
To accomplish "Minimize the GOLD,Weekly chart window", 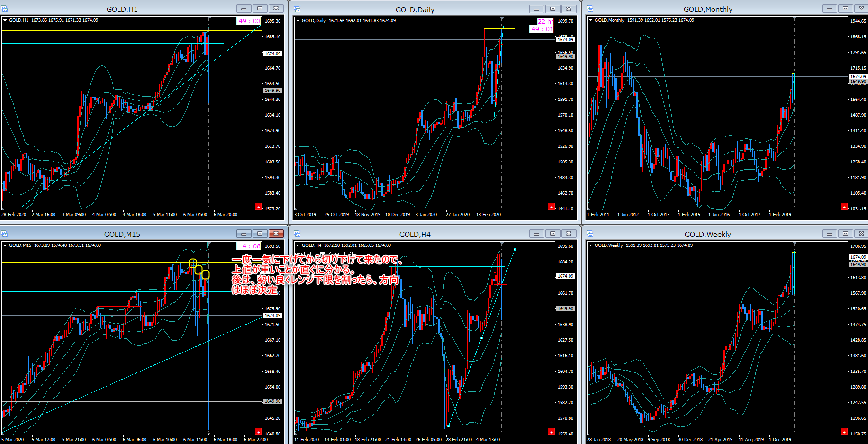I will pyautogui.click(x=829, y=234).
